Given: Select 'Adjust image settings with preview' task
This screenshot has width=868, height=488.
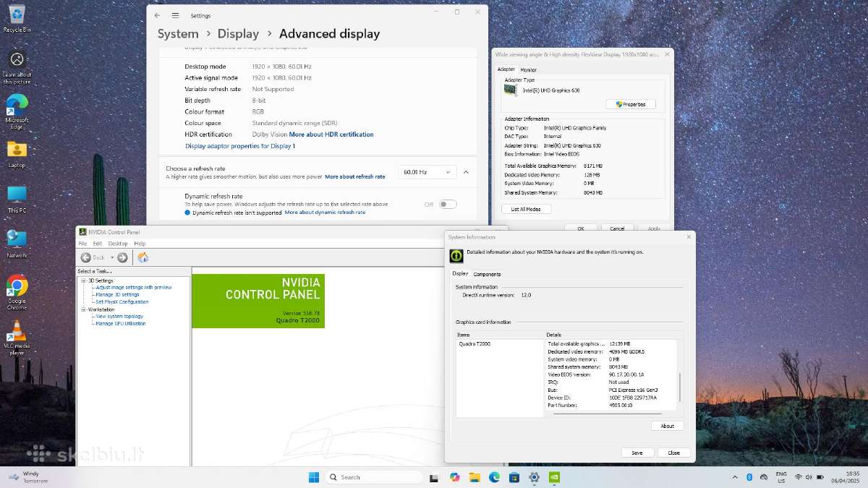Looking at the screenshot, I should [x=134, y=287].
